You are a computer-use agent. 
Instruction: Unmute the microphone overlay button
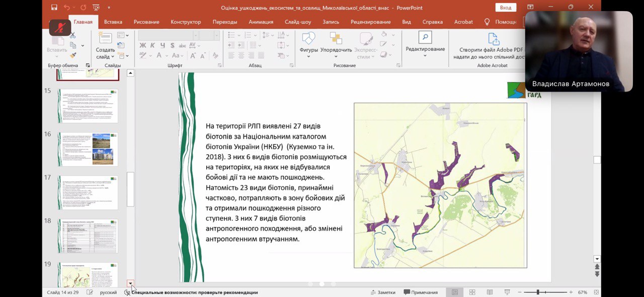60,27
